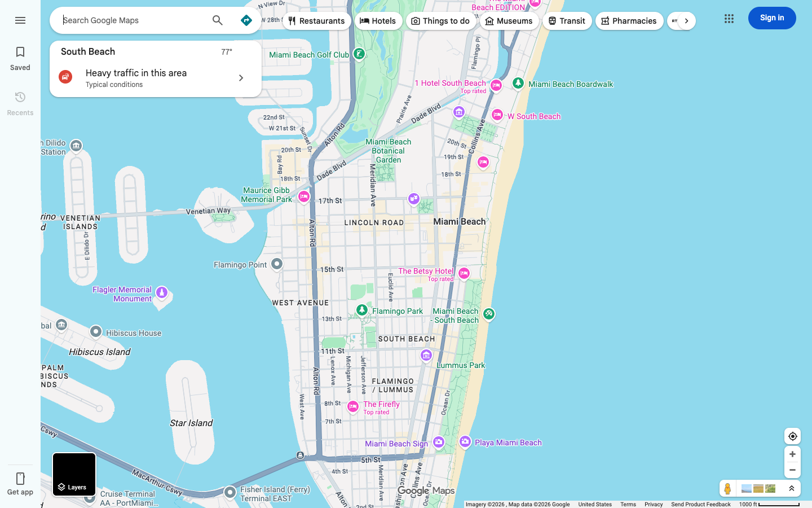Screen dimensions: 812x508
Task: Click the Sign in button
Action: pyautogui.click(x=772, y=18)
